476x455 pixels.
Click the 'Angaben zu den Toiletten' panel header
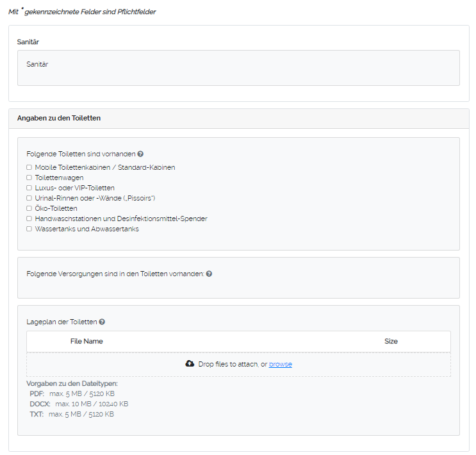tap(59, 119)
